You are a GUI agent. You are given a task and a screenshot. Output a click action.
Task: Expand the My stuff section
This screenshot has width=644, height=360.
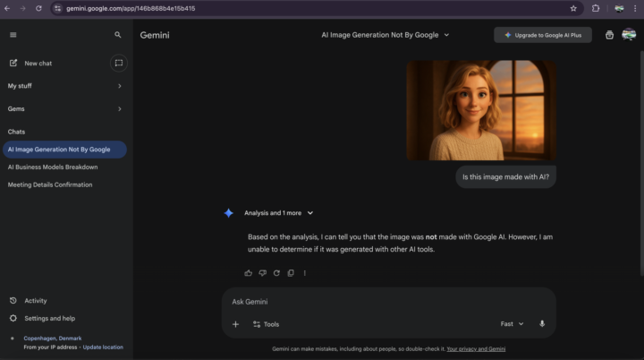[120, 86]
